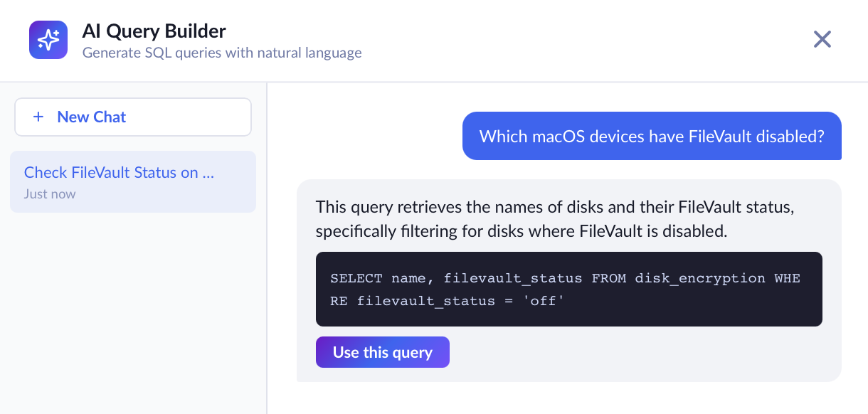
Task: Start a New Chat
Action: (133, 117)
